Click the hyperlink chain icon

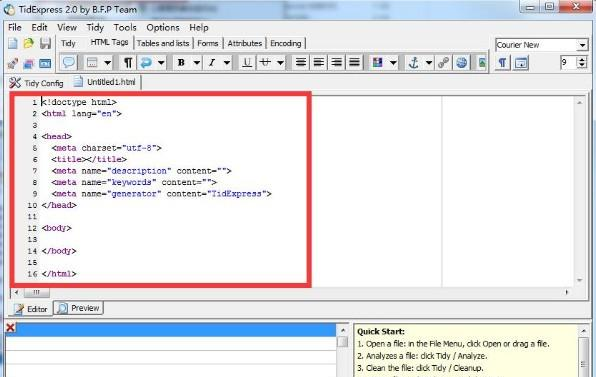[443, 62]
